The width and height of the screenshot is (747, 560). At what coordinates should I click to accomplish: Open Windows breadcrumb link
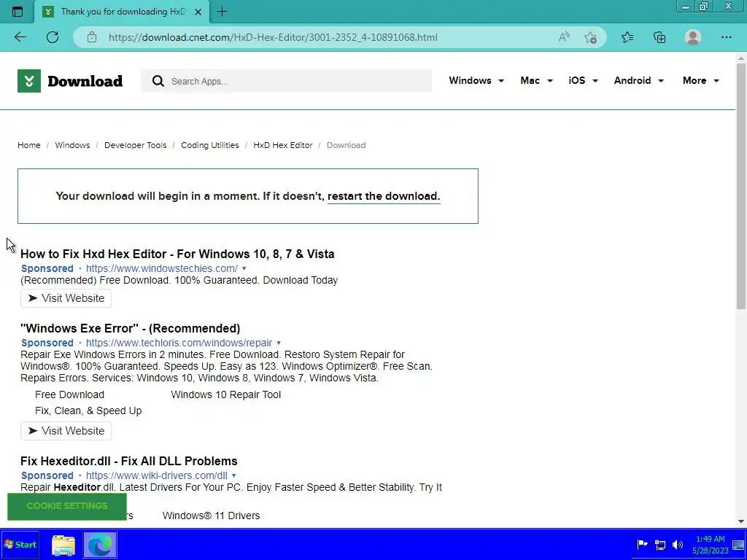point(72,145)
